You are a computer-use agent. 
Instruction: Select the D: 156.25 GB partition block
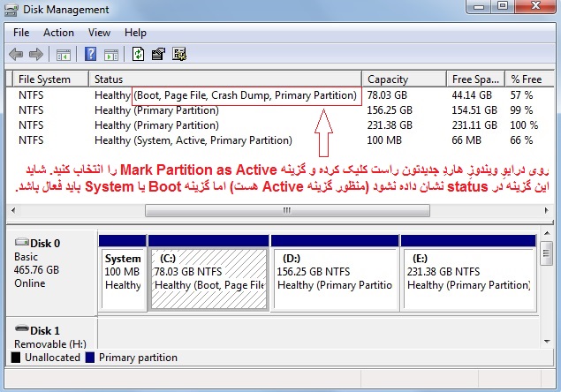coord(334,277)
